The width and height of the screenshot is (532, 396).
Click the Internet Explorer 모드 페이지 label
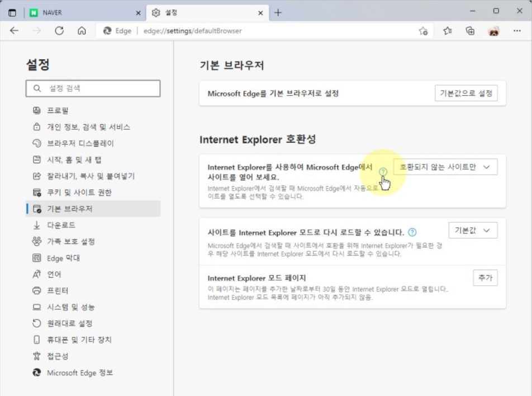point(256,278)
